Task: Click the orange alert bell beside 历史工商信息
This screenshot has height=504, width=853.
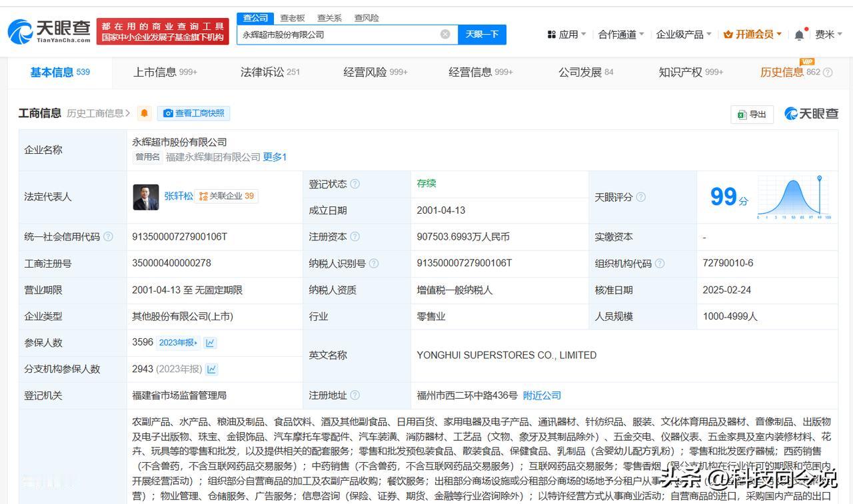Action: tap(145, 113)
